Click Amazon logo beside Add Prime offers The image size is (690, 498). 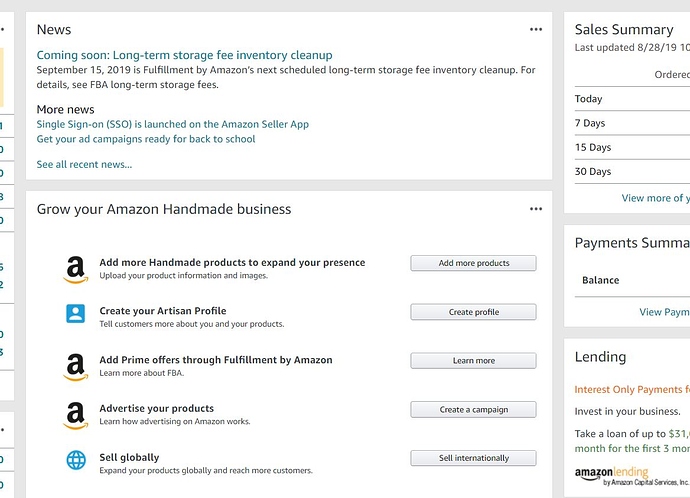point(75,366)
